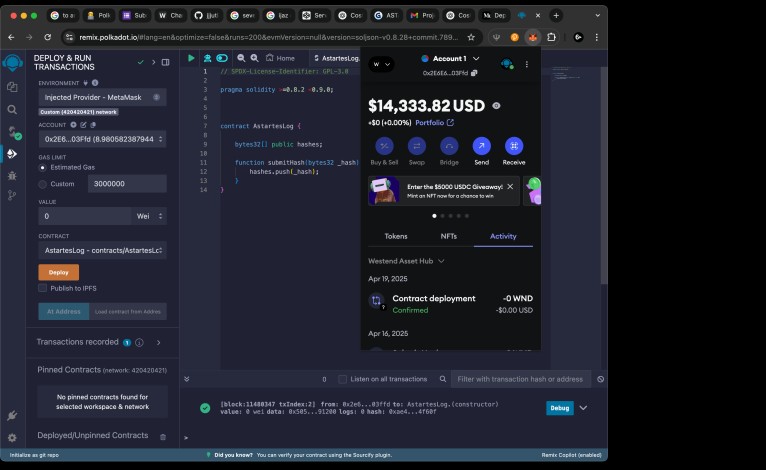
Task: Click the Debug button in terminal
Action: point(560,408)
